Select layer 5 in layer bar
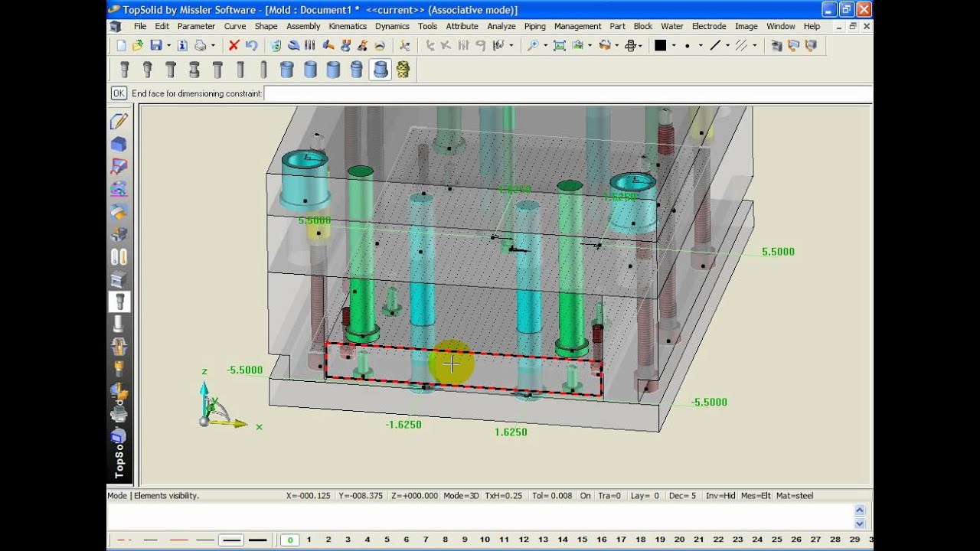This screenshot has height=551, width=980. click(387, 540)
